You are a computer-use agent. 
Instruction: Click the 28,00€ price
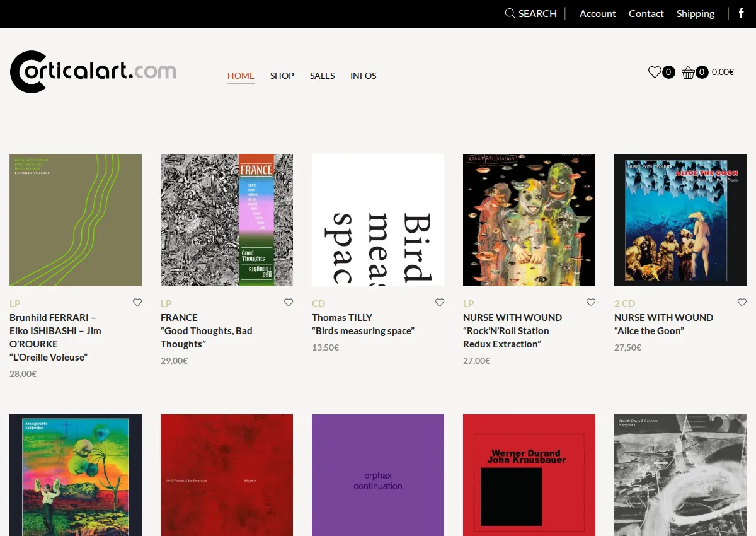click(23, 374)
